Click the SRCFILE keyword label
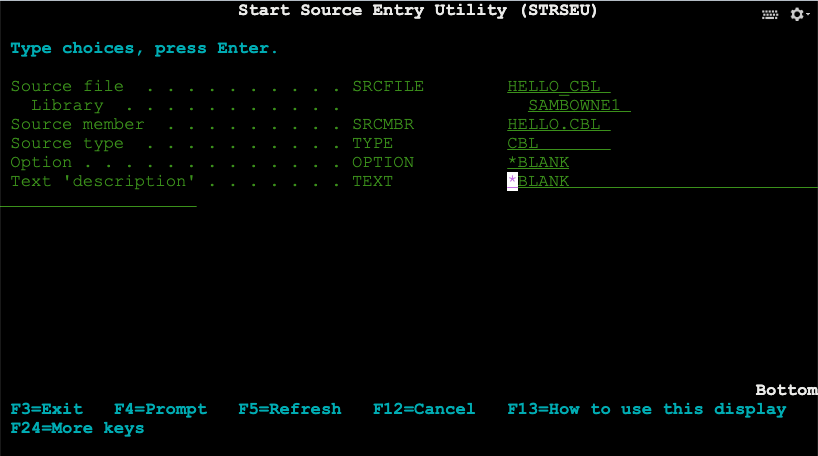818x456 pixels. point(388,86)
